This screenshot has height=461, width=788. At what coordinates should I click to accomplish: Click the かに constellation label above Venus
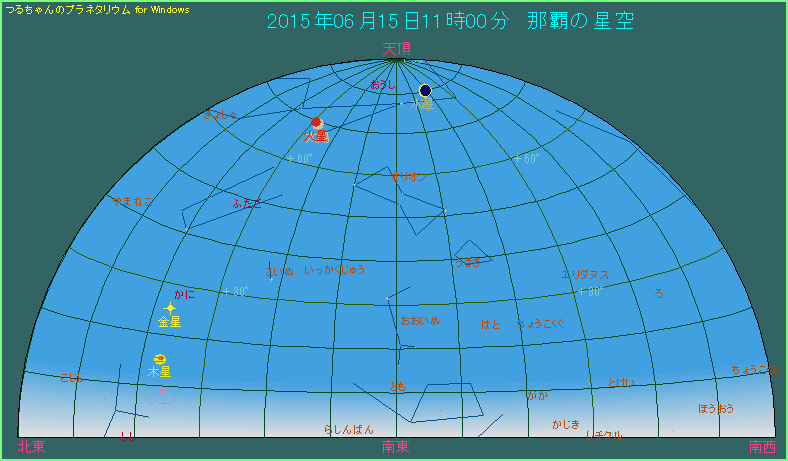point(185,294)
